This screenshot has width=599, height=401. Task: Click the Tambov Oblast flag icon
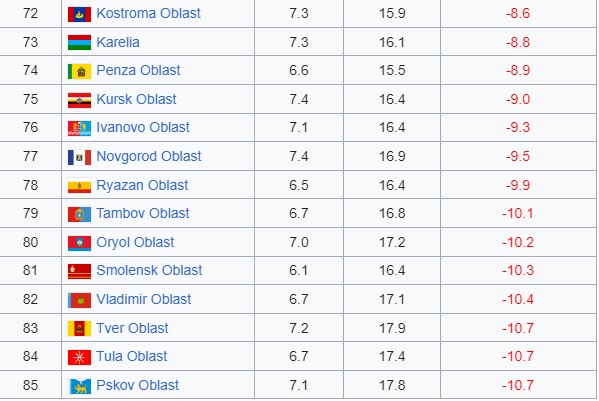point(79,214)
